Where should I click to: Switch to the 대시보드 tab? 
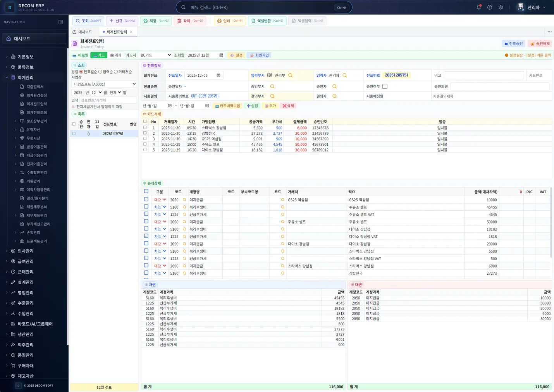(82, 32)
